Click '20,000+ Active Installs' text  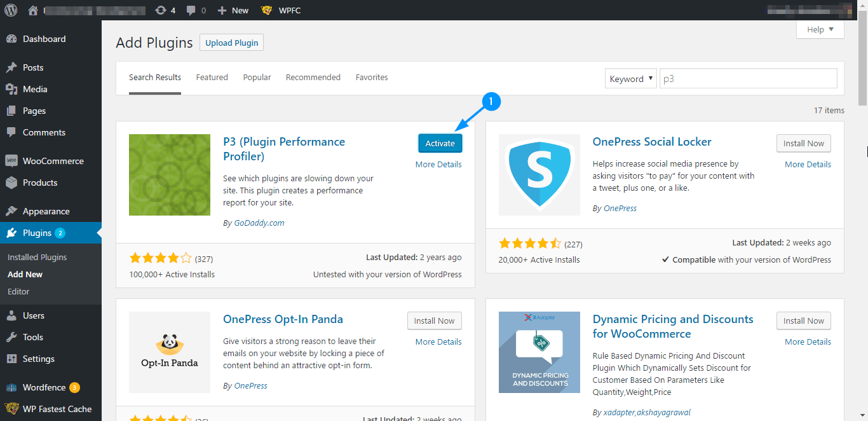(x=539, y=260)
